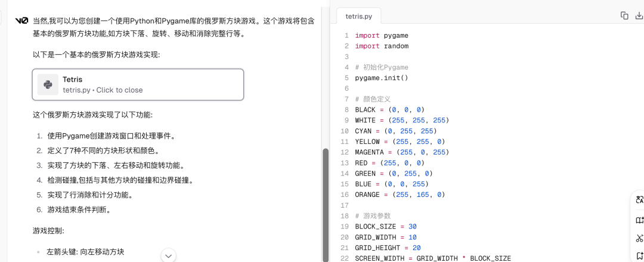Select the tetris.py tab
This screenshot has width=644, height=262.
coord(359,17)
